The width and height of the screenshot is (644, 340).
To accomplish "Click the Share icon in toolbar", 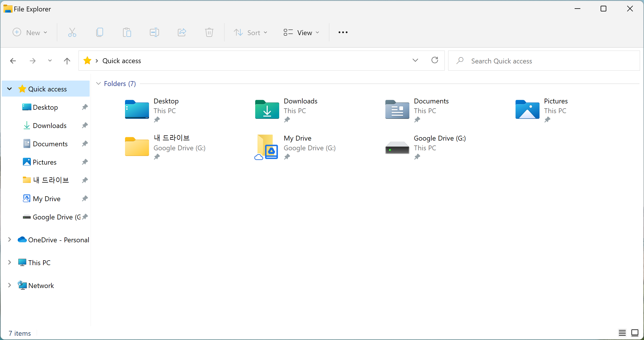I will click(182, 32).
